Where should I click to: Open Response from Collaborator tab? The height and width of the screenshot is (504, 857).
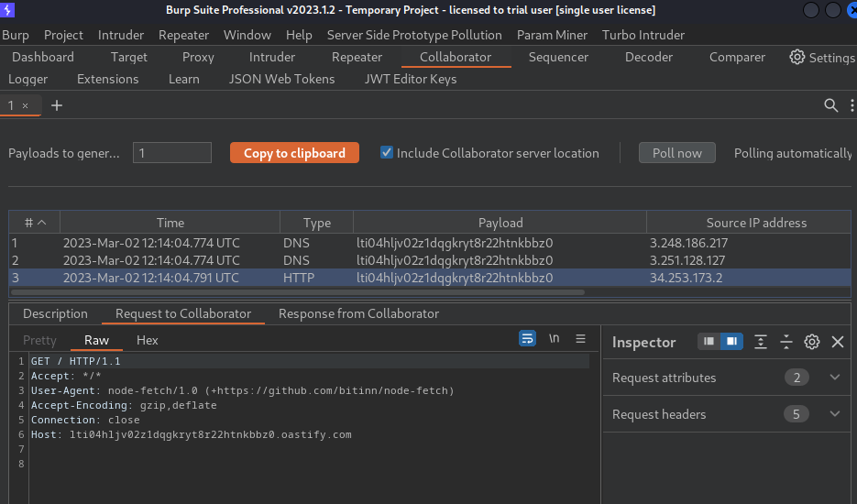pyautogui.click(x=358, y=313)
